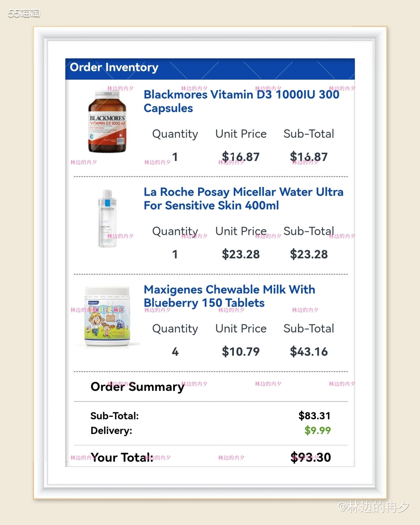
Task: Click the La Roche Posay bottle image
Action: [x=107, y=219]
